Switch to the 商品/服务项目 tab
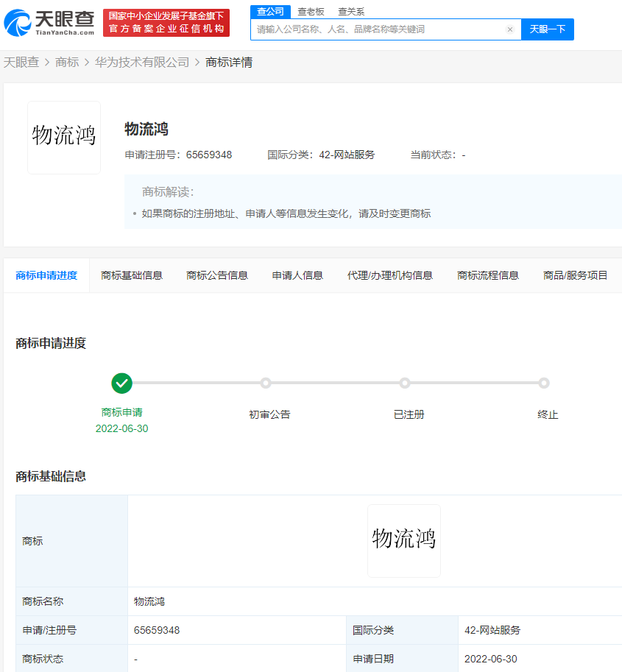Screen dimensions: 622x672 (575, 275)
